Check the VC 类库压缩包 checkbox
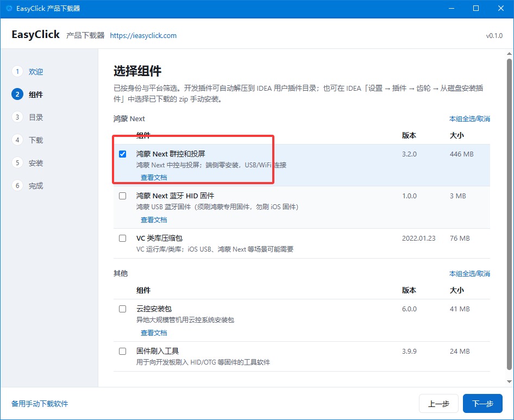The width and height of the screenshot is (514, 420). point(122,239)
